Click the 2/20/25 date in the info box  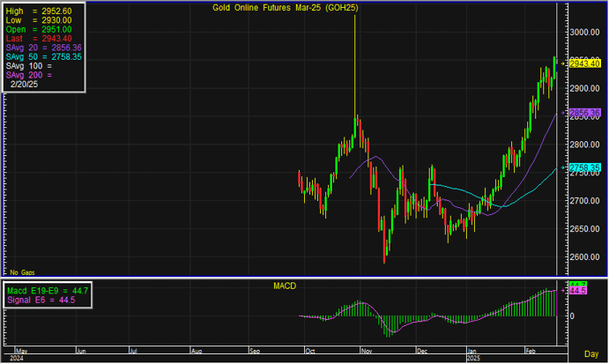tap(26, 85)
